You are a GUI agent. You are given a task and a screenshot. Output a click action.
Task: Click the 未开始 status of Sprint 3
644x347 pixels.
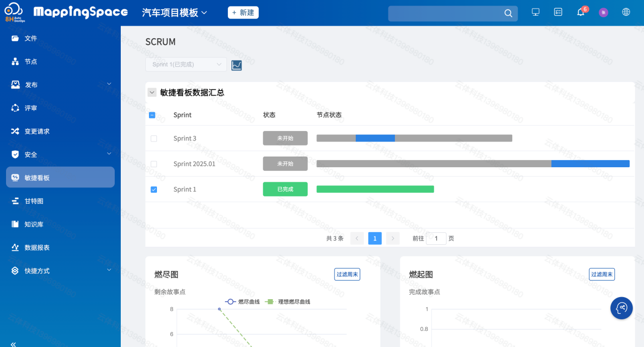click(x=285, y=138)
